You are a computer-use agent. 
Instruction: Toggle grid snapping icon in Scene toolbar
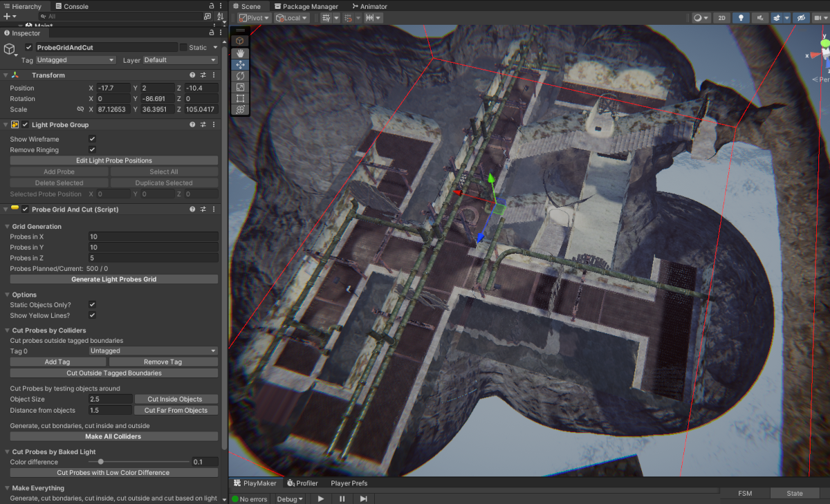[348, 18]
